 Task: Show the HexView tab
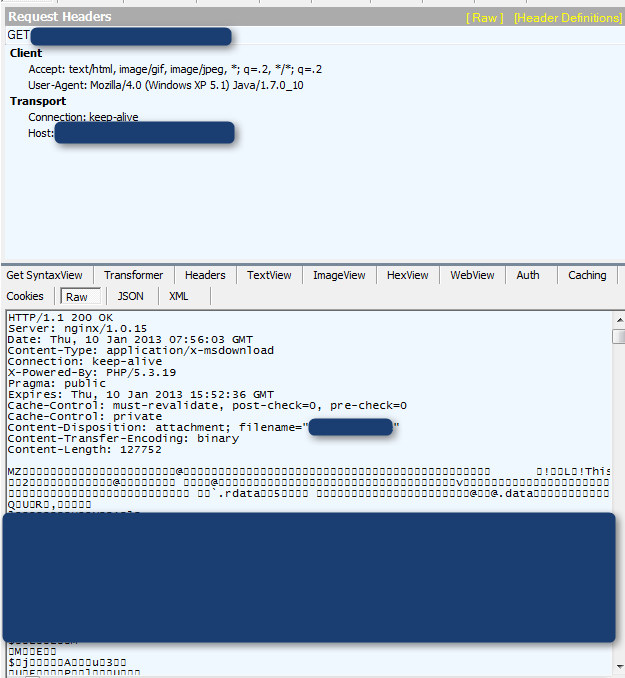407,275
